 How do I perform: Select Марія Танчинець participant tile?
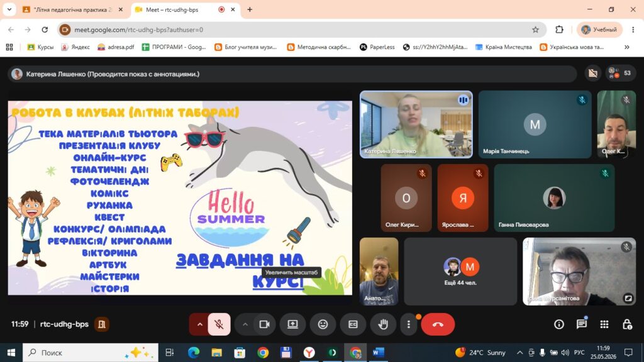point(535,124)
